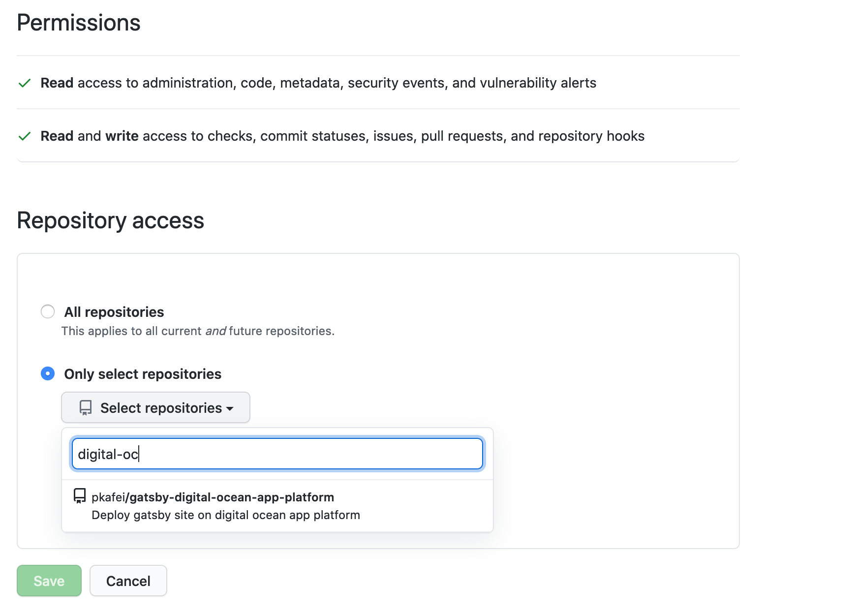
Task: Click the Cancel button
Action: click(x=128, y=581)
